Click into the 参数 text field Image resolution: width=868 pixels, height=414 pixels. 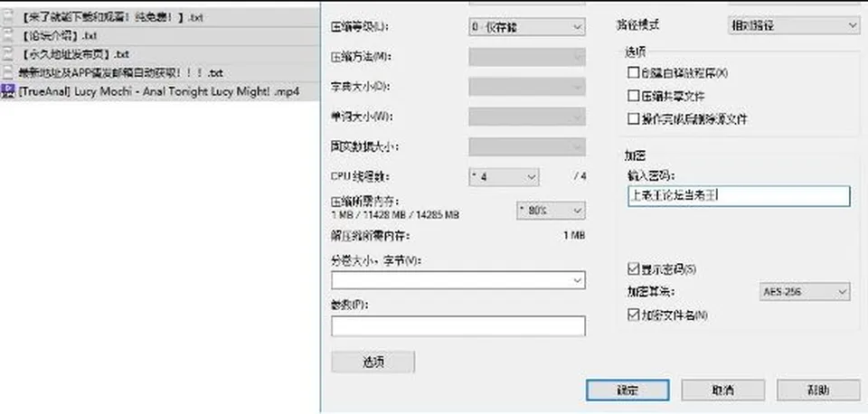click(458, 326)
